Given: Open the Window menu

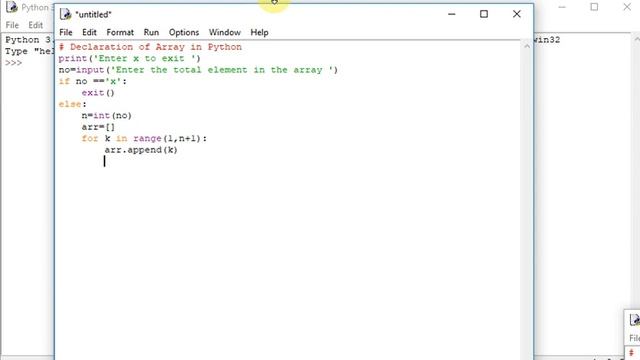Looking at the screenshot, I should tap(224, 32).
